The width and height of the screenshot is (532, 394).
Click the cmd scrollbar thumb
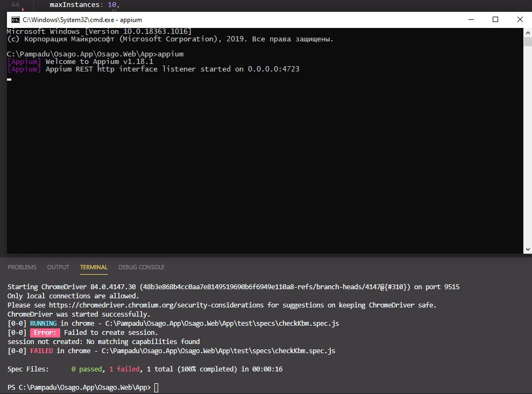tap(528, 42)
